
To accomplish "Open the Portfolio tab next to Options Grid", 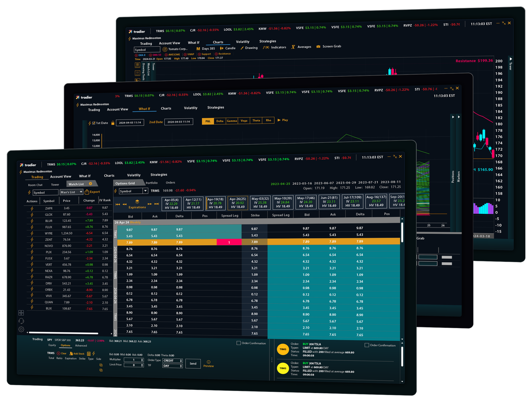I will tap(152, 182).
